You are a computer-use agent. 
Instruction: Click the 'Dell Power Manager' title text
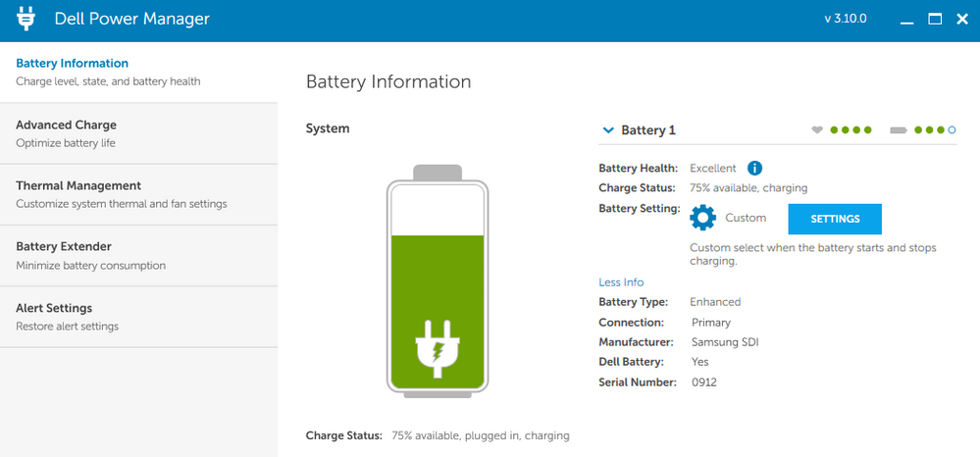pos(132,19)
